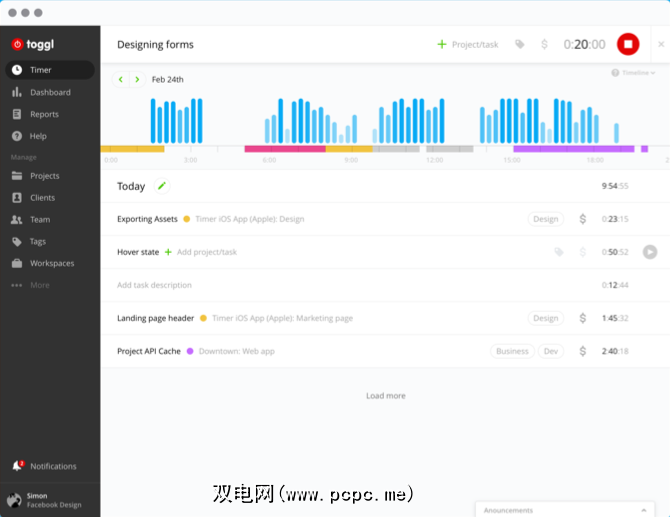The height and width of the screenshot is (517, 670).
Task: Open Simon's profile avatar
Action: [x=14, y=500]
